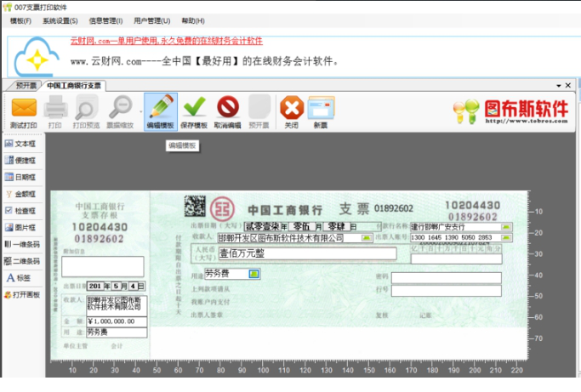
Task: Click the 行号 empty field
Action: click(446, 291)
